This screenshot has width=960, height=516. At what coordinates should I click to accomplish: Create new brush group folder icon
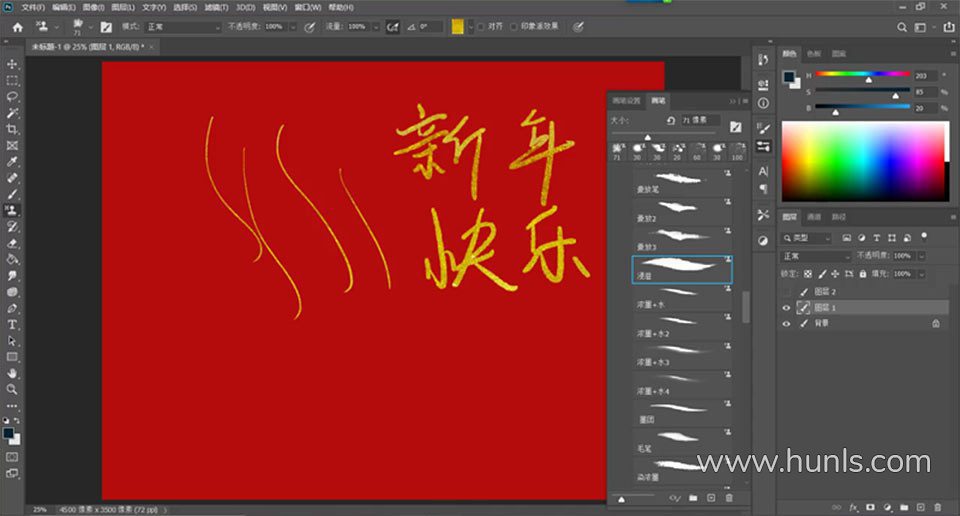pos(693,498)
